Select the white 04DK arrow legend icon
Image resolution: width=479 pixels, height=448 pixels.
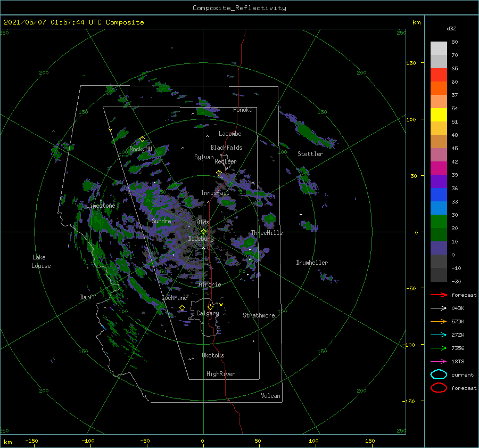click(x=439, y=308)
